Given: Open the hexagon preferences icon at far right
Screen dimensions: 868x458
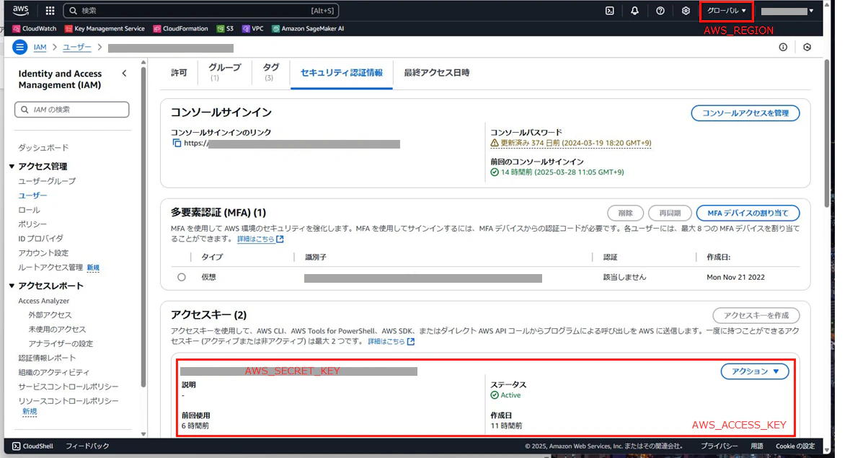Looking at the screenshot, I should coord(807,47).
